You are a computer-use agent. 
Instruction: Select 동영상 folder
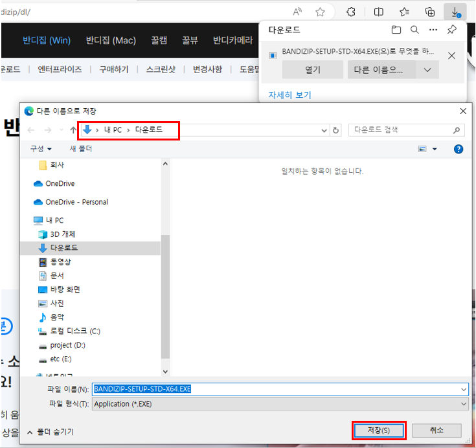click(60, 262)
